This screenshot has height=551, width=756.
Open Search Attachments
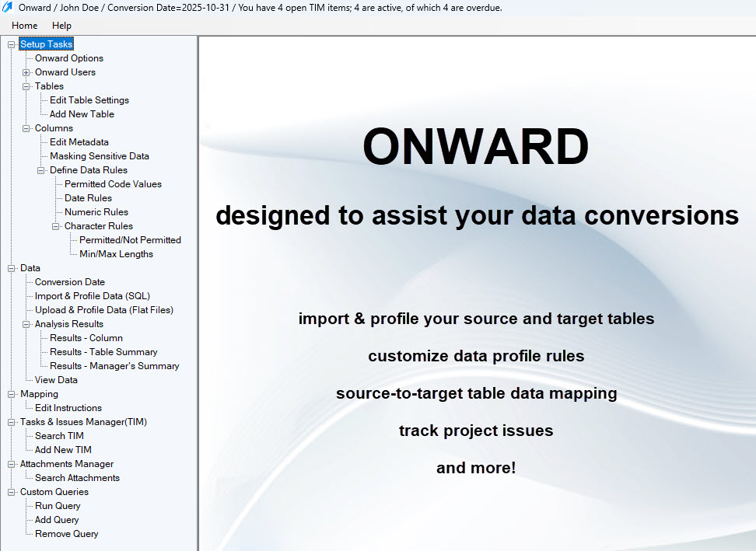pyautogui.click(x=77, y=478)
